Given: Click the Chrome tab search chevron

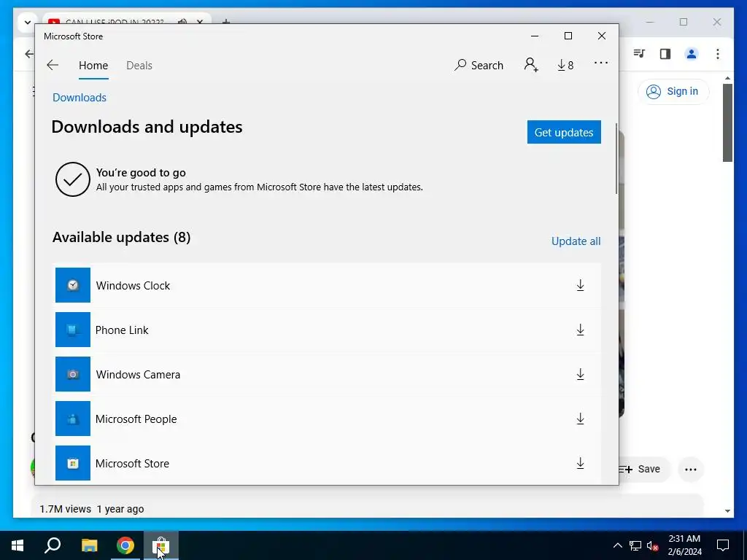Looking at the screenshot, I should click(27, 22).
